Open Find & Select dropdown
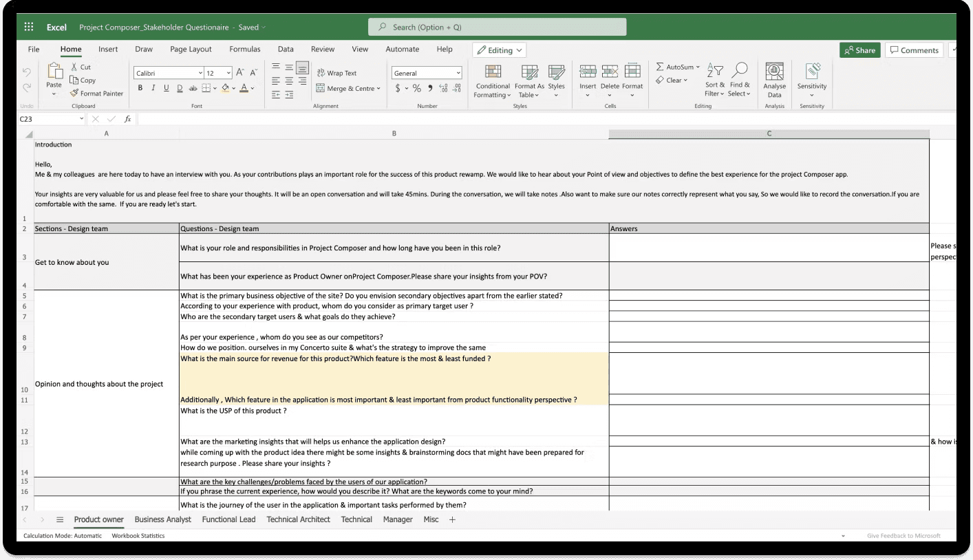This screenshot has width=973, height=560. tap(740, 80)
